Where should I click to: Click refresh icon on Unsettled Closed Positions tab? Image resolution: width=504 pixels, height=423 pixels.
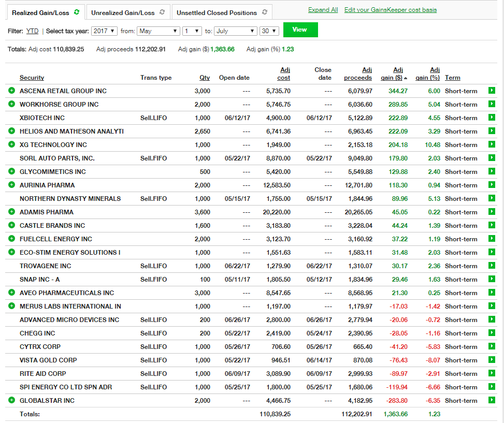(265, 12)
